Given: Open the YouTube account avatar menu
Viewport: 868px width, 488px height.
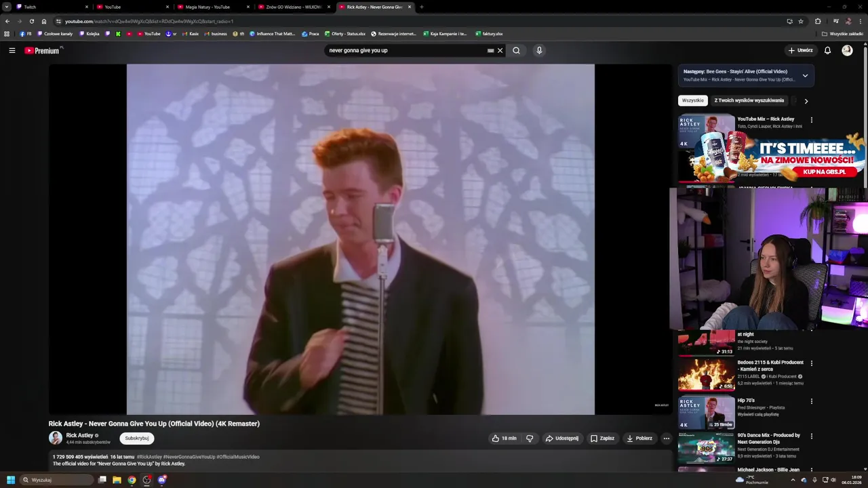Looking at the screenshot, I should [x=847, y=50].
